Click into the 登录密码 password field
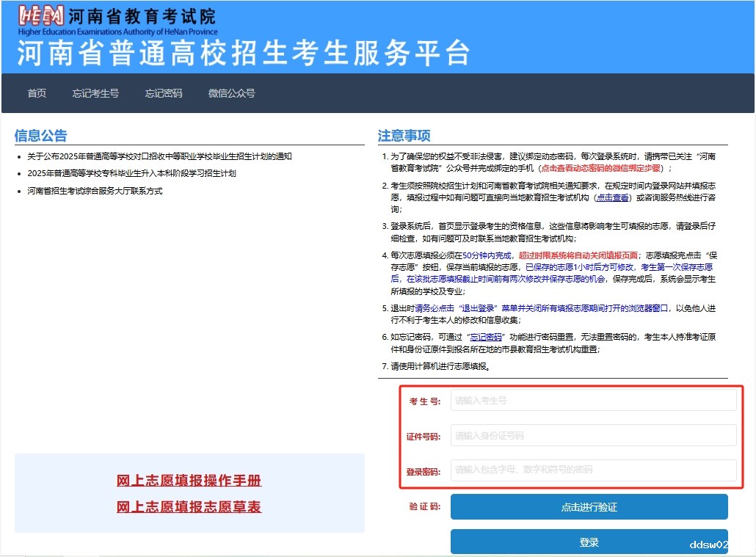The image size is (756, 557). pos(593,470)
